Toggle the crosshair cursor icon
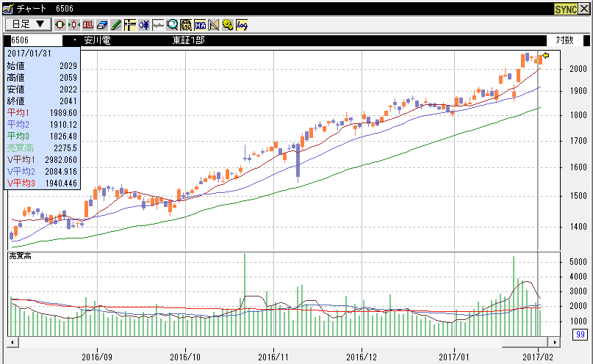Viewport: 593px width, 364px height. (x=129, y=24)
